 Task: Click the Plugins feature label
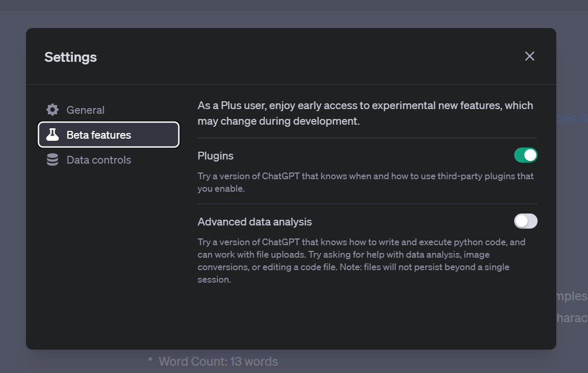[x=215, y=156]
